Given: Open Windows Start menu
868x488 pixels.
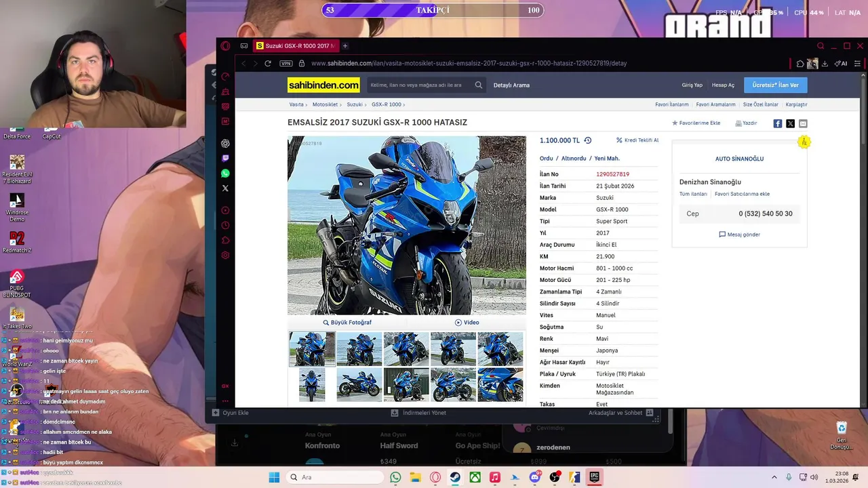Looking at the screenshot, I should point(274,477).
